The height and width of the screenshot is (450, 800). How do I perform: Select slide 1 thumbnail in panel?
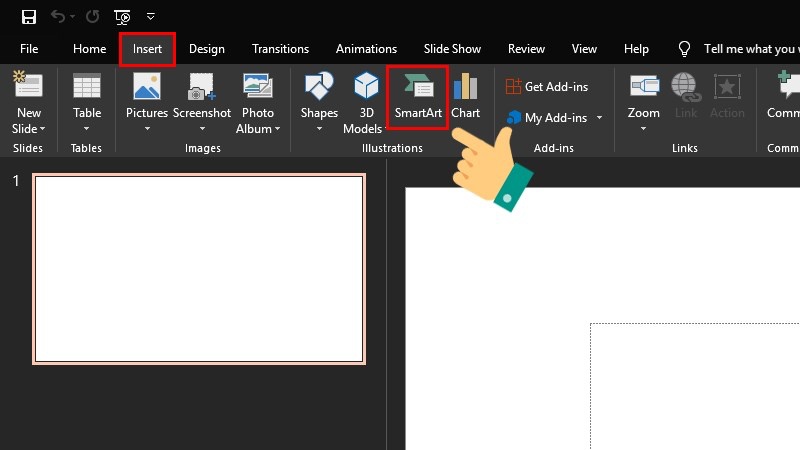coord(199,268)
